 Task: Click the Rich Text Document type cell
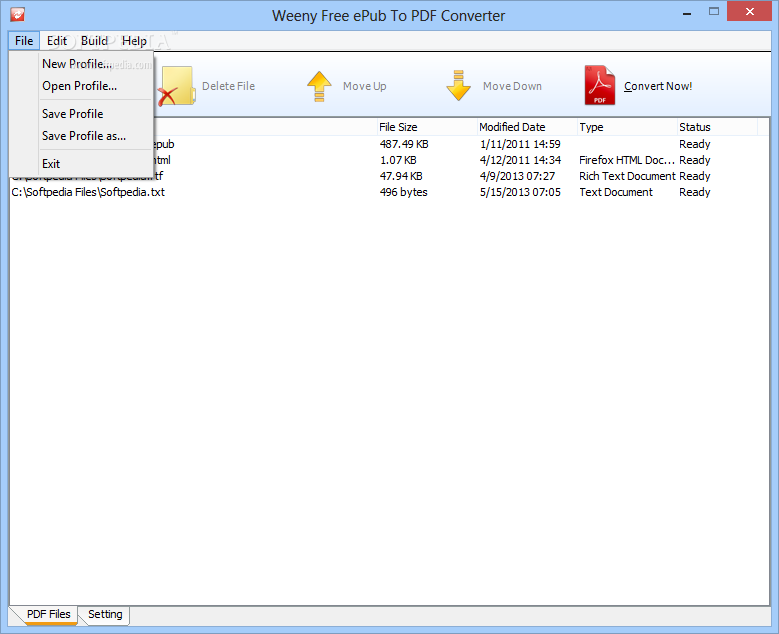(627, 176)
